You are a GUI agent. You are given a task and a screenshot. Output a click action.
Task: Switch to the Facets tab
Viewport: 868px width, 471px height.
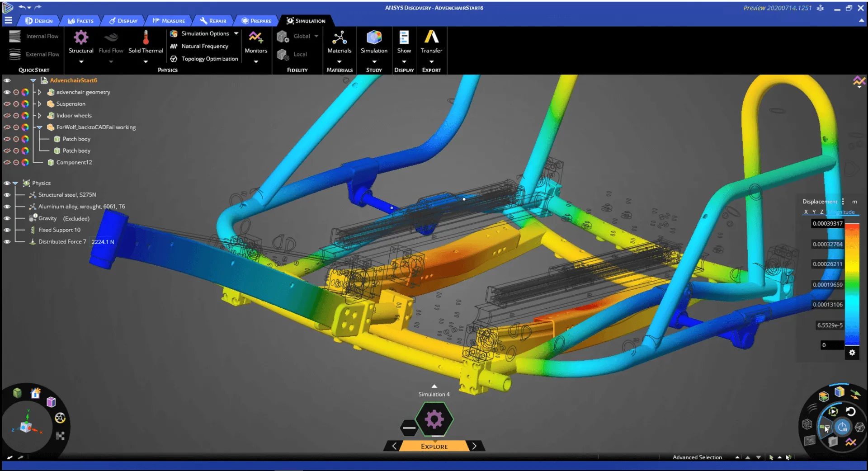click(x=80, y=21)
